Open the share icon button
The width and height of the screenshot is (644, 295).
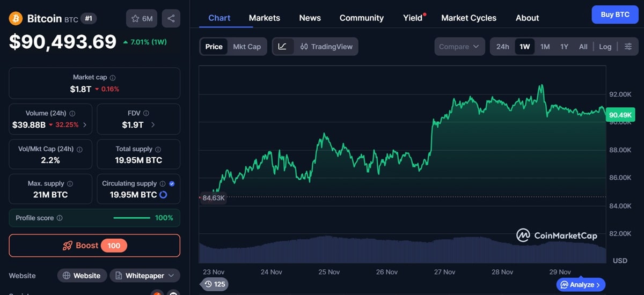171,18
